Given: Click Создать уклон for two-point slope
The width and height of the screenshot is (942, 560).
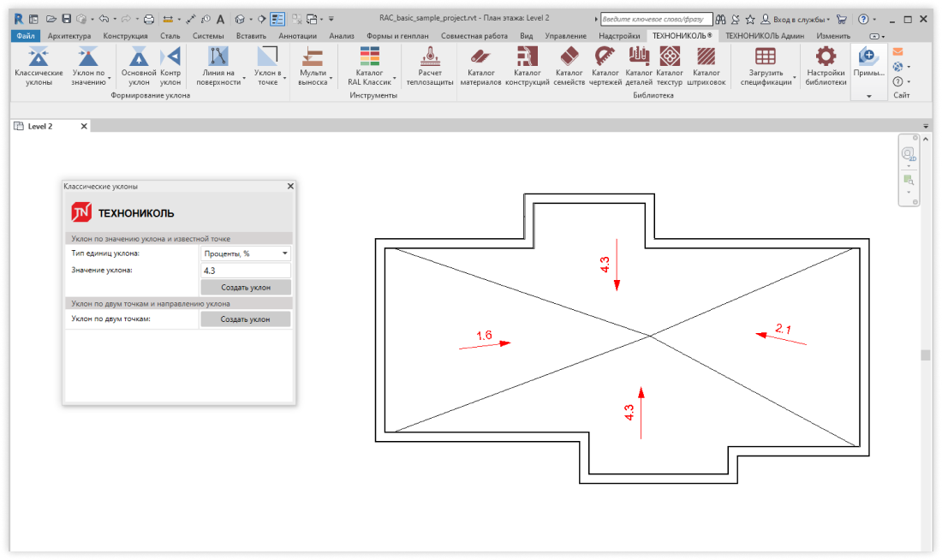Looking at the screenshot, I should (x=245, y=319).
